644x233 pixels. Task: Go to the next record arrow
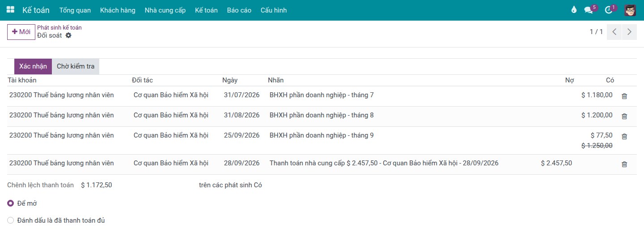pyautogui.click(x=629, y=32)
